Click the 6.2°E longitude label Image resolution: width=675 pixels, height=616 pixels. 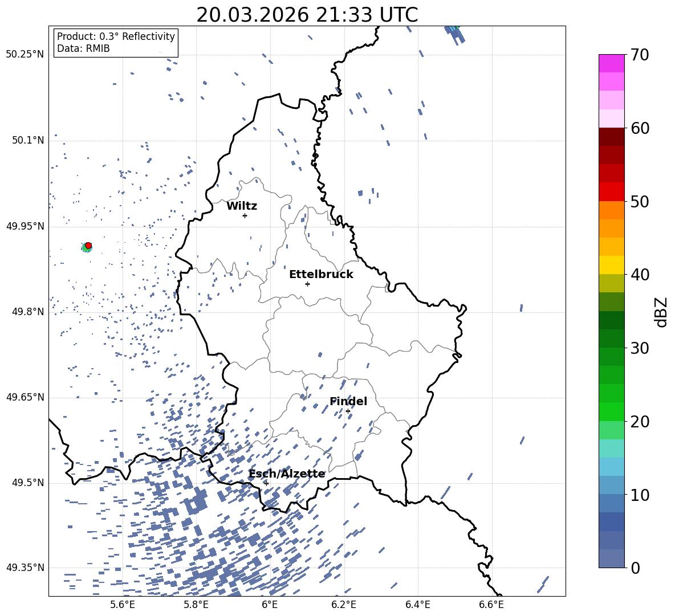click(x=344, y=605)
